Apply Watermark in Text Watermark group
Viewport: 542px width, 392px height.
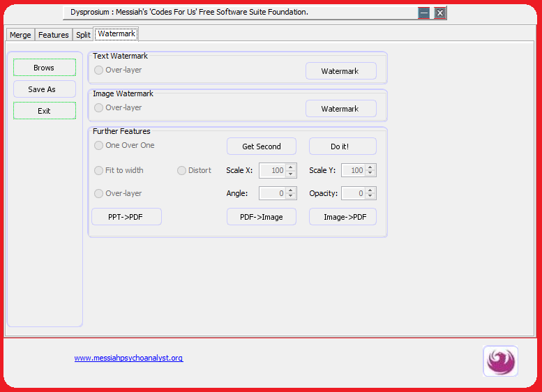click(x=341, y=71)
